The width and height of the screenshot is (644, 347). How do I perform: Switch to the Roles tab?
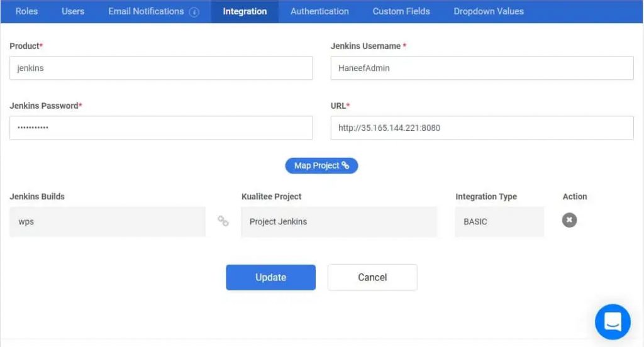[26, 11]
